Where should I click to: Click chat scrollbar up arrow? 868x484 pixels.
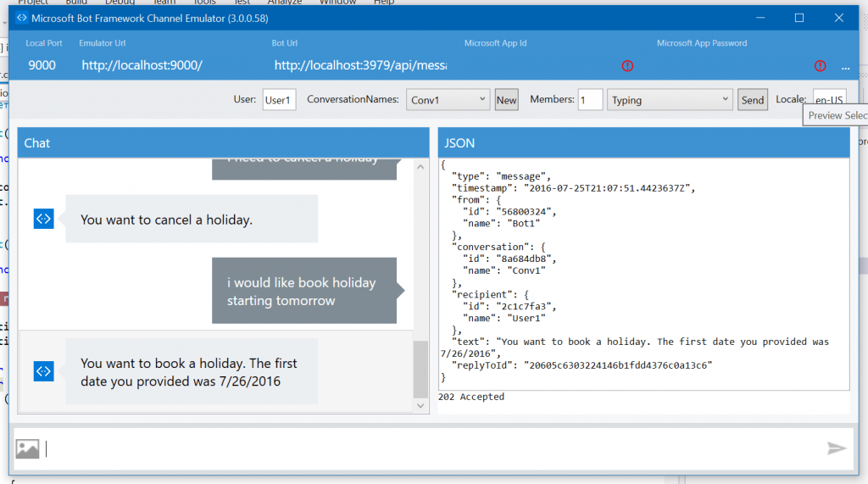[420, 167]
